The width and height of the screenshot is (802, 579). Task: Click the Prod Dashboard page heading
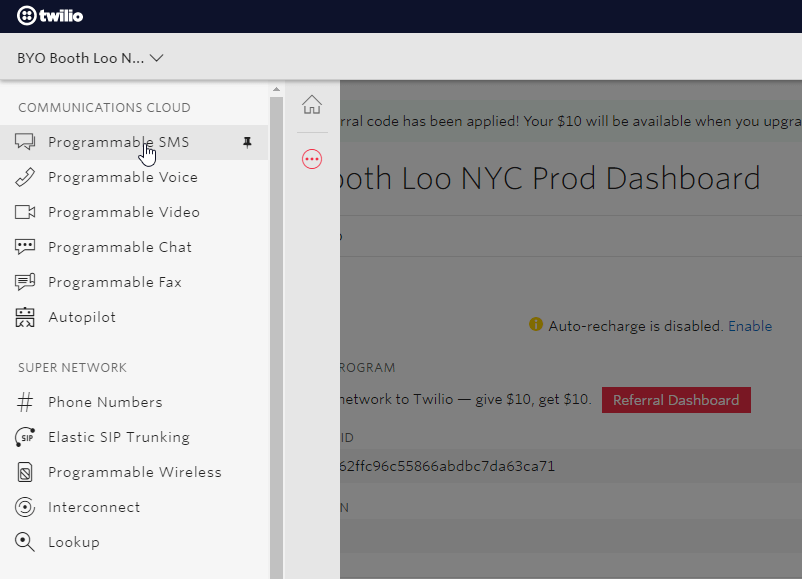coord(550,179)
